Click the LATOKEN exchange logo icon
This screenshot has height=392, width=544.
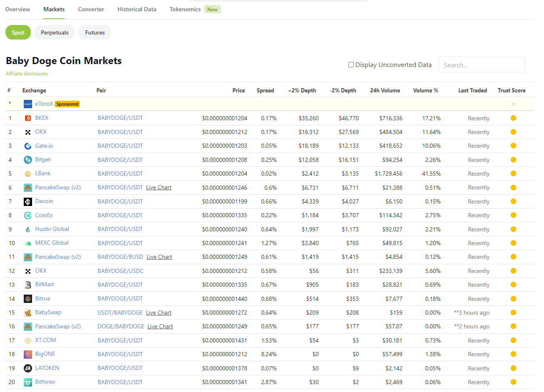[x=28, y=368]
